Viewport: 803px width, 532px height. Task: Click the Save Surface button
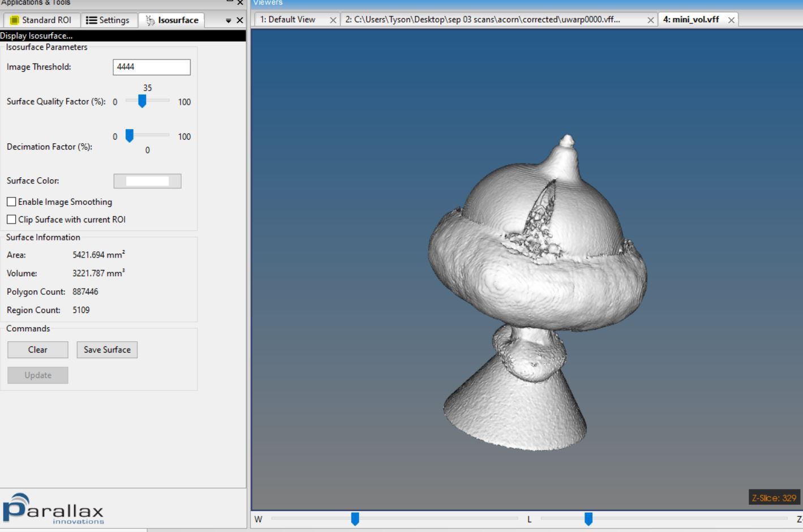point(107,350)
